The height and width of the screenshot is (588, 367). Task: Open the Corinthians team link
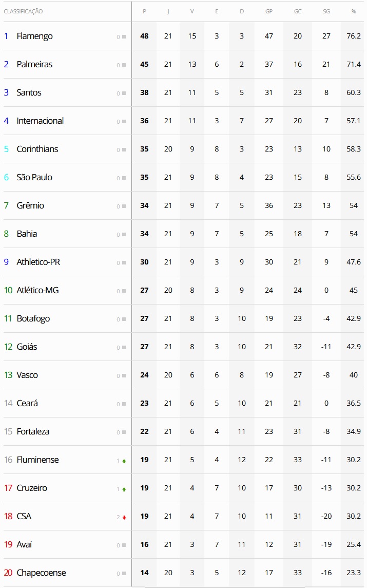(x=37, y=149)
